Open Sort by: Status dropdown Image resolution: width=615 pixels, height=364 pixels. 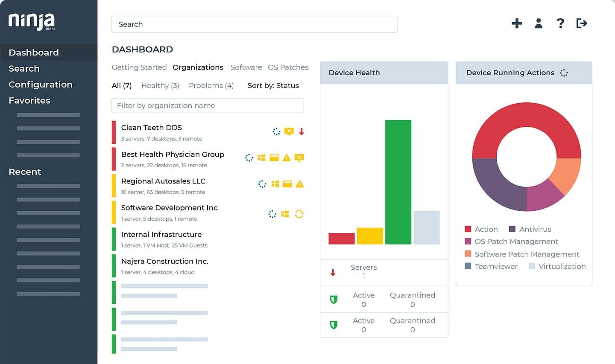click(273, 86)
